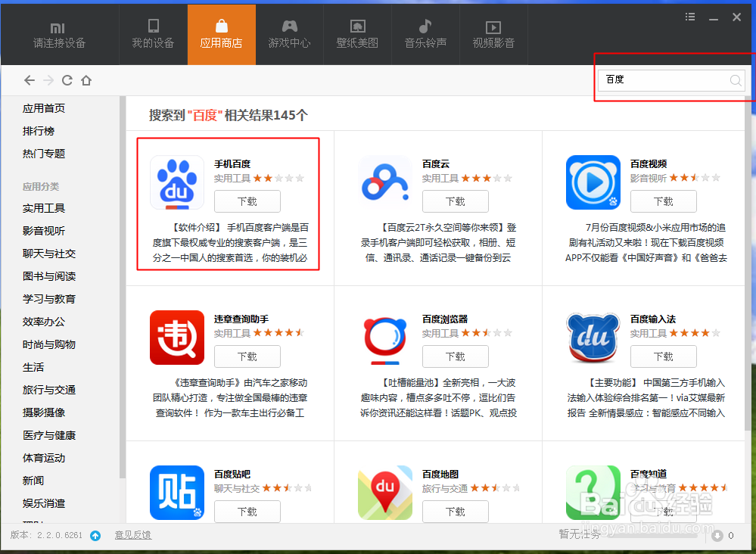The width and height of the screenshot is (756, 554).
Task: Download 手机百度 app
Action: click(247, 201)
